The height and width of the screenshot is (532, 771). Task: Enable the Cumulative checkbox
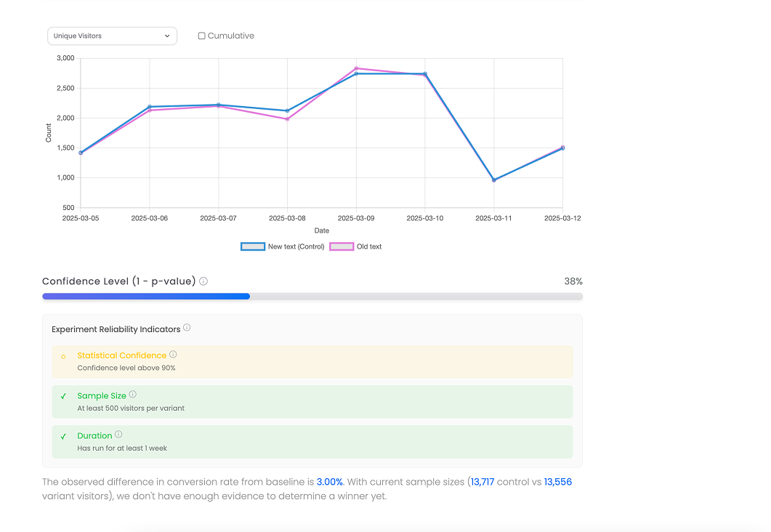(x=202, y=36)
